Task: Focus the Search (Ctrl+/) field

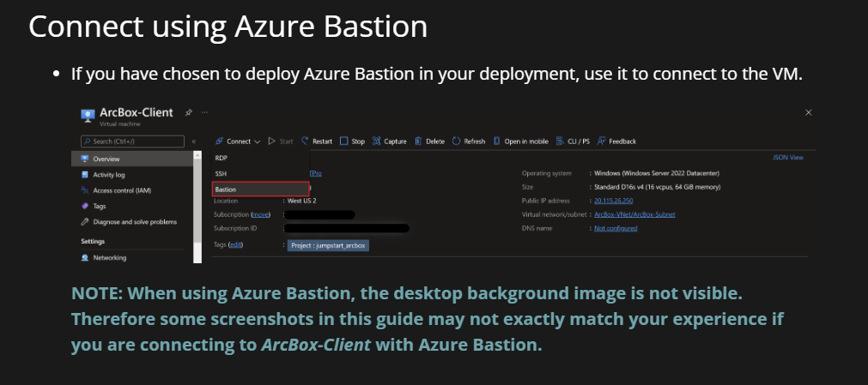Action: [x=133, y=141]
